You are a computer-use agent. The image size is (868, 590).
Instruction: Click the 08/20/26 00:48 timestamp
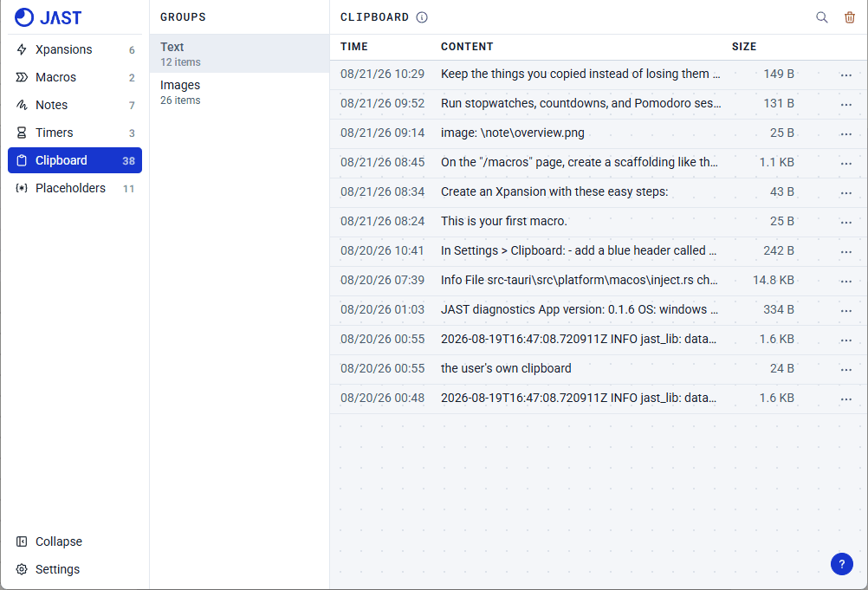(382, 398)
